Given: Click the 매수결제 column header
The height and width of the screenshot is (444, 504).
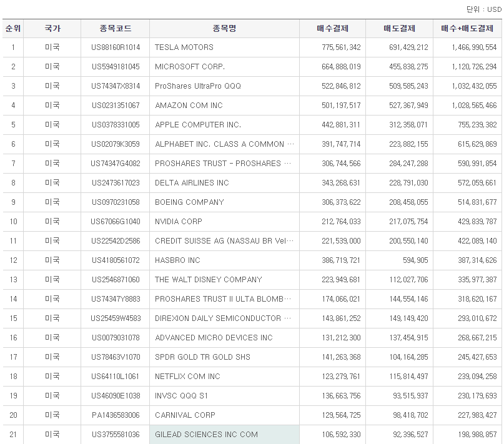Looking at the screenshot, I should [x=332, y=28].
